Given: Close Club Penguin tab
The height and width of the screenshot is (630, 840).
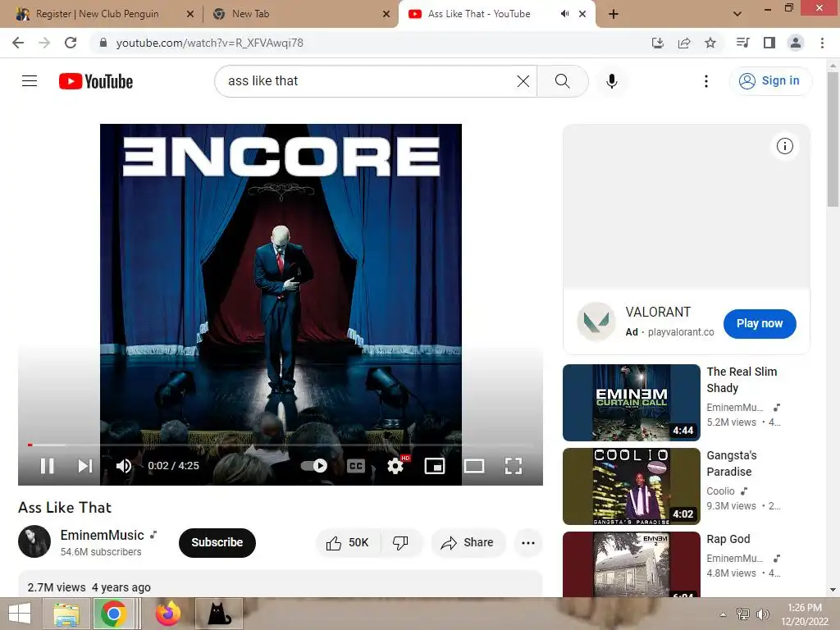Looking at the screenshot, I should (190, 14).
